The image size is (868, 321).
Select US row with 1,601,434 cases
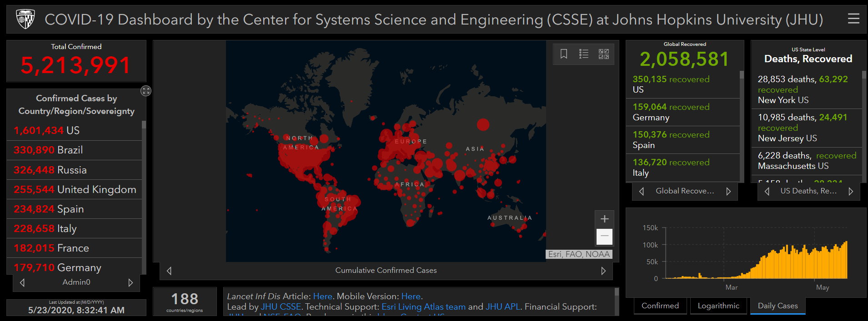74,130
